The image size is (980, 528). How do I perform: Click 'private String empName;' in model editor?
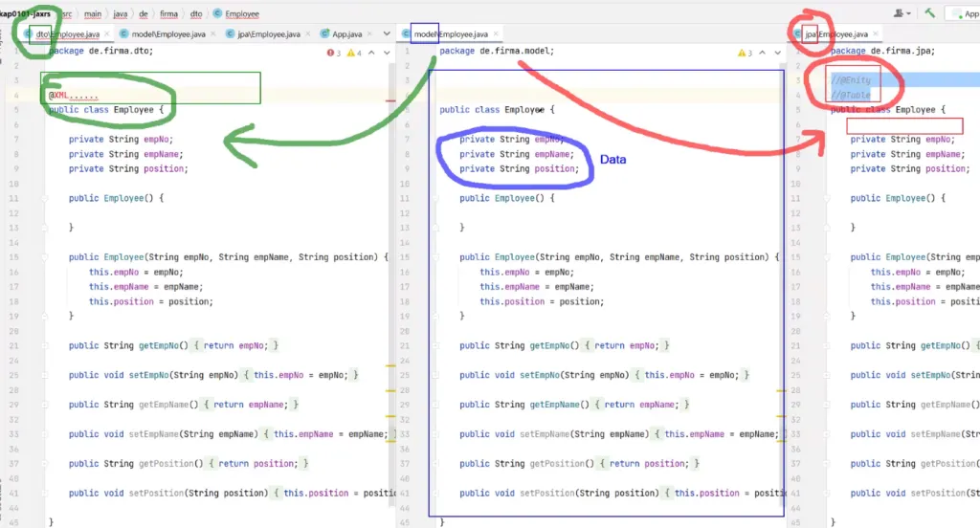point(516,154)
